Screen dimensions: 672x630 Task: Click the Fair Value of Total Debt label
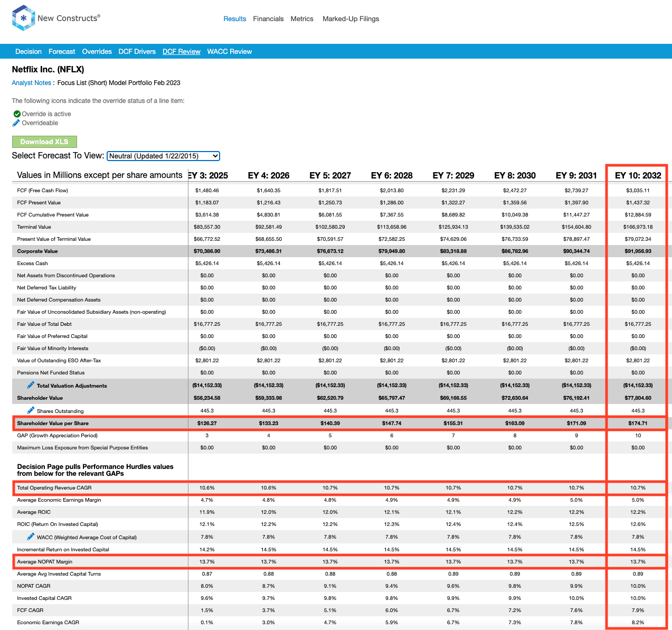[44, 324]
